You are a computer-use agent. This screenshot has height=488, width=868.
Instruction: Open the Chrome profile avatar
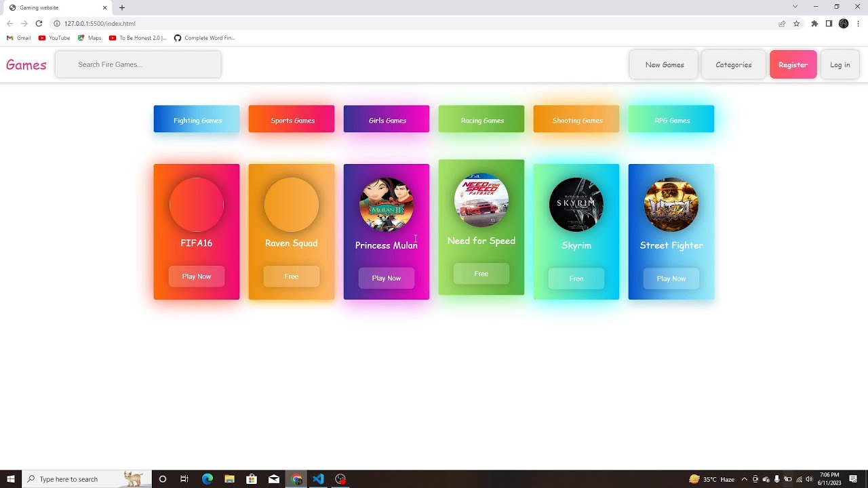point(844,23)
